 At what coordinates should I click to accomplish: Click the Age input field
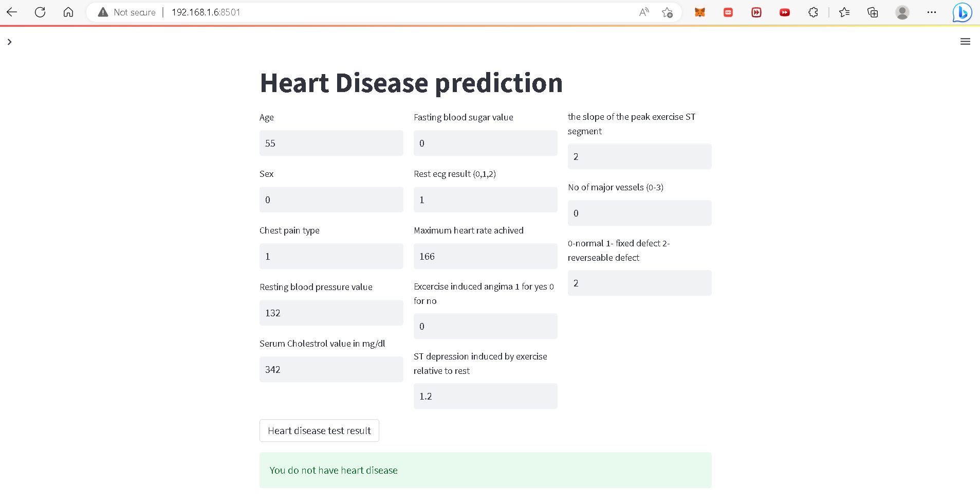coord(331,143)
